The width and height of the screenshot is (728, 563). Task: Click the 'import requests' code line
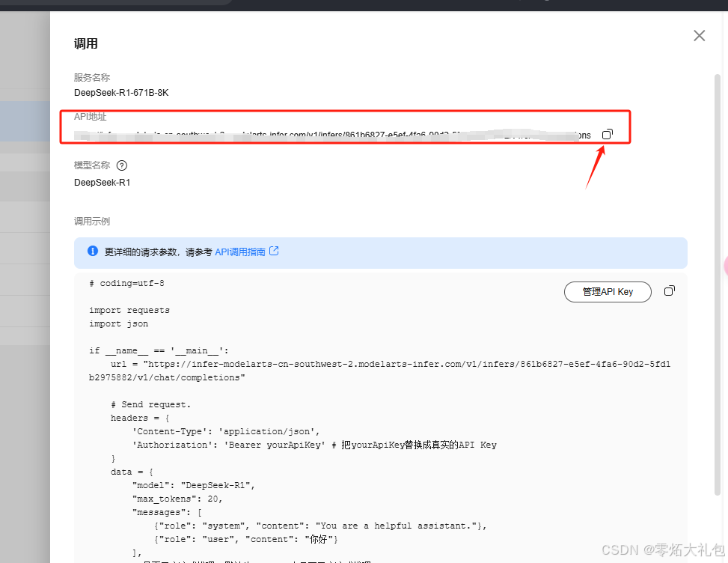point(129,310)
